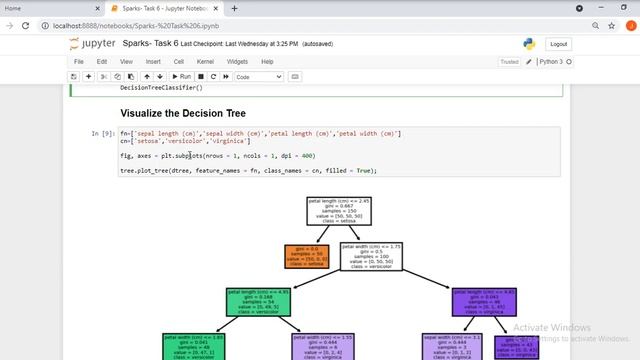The image size is (640, 360).
Task: Open the Edit menu
Action: pyautogui.click(x=102, y=62)
